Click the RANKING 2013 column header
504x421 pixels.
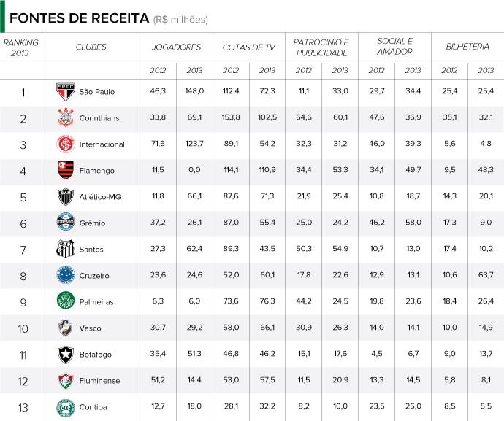22,47
